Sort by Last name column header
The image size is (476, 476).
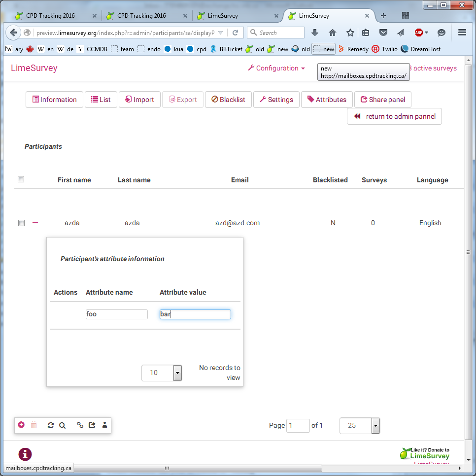tap(134, 180)
